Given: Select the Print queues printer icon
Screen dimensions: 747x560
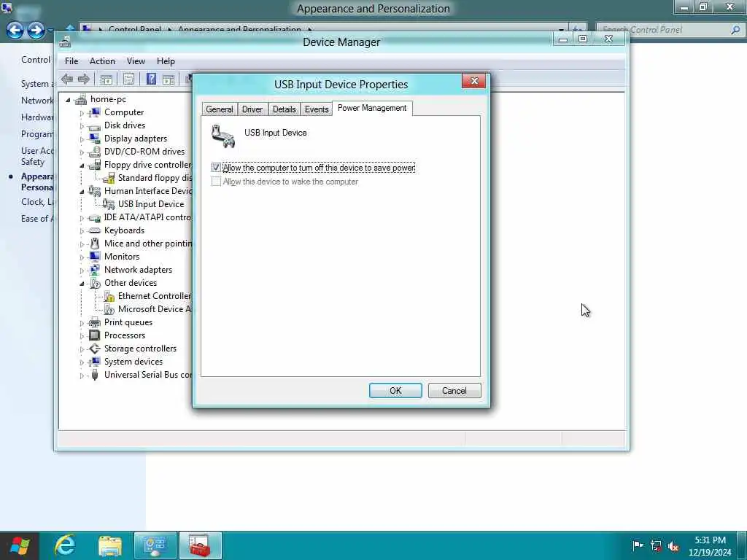Looking at the screenshot, I should 95,322.
